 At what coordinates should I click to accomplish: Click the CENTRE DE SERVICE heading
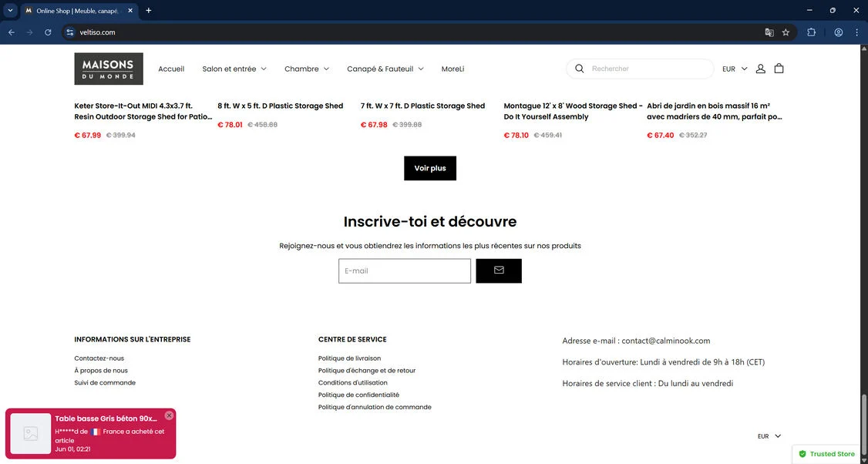click(352, 339)
